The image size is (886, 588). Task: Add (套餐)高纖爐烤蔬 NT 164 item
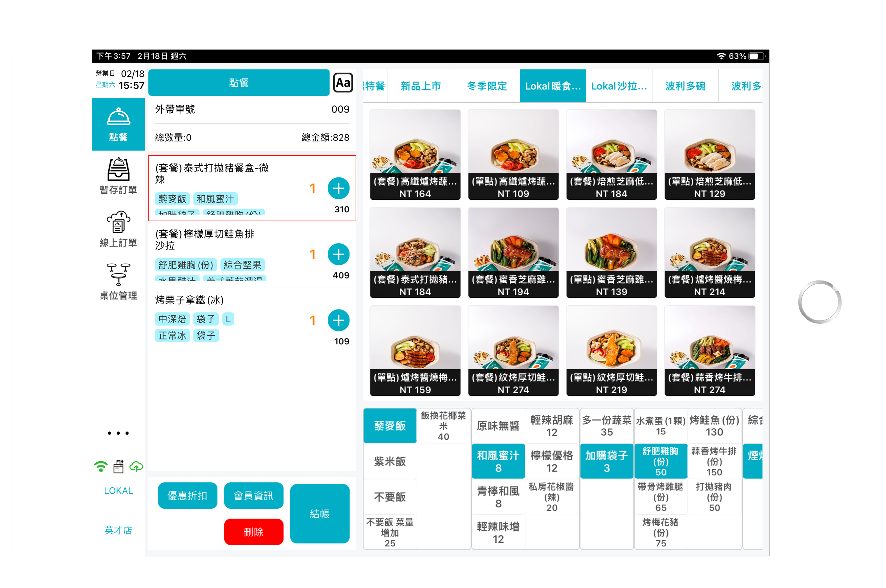tap(415, 154)
